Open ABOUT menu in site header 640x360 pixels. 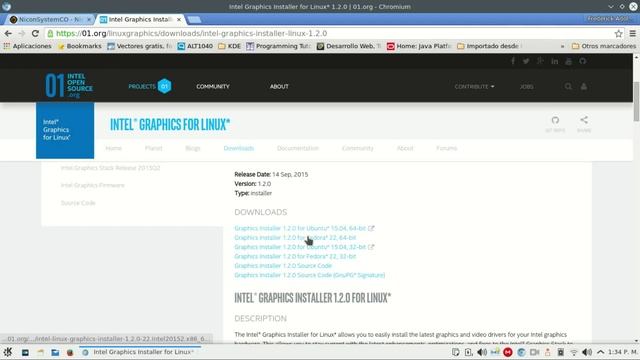(279, 87)
